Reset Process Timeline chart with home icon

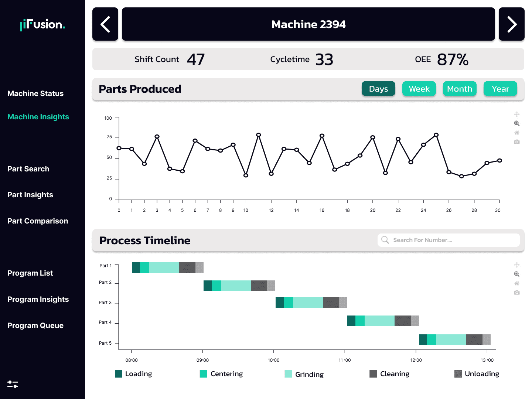[x=517, y=283]
